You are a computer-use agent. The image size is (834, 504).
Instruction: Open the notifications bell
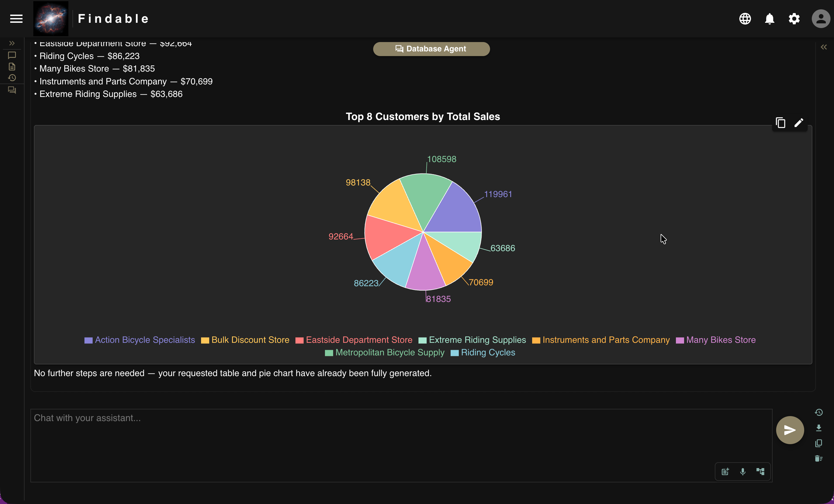tap(769, 19)
